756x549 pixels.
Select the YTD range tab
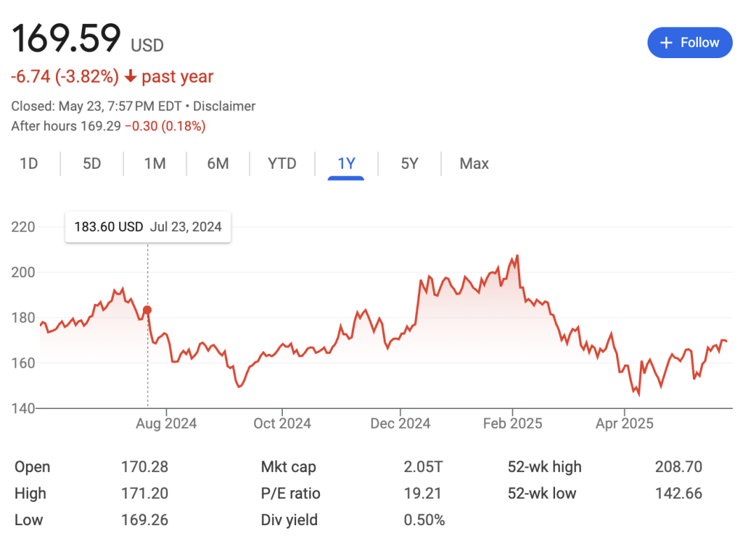[x=282, y=164]
